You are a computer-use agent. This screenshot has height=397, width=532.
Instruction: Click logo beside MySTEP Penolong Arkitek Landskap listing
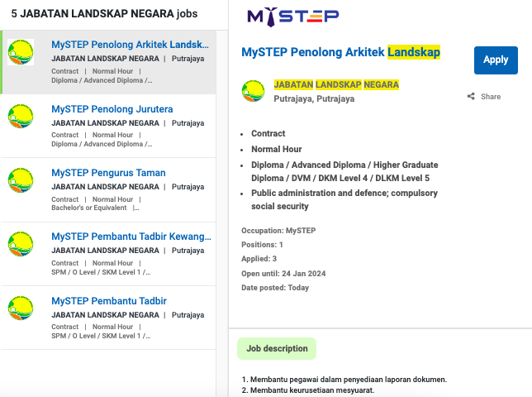[21, 52]
